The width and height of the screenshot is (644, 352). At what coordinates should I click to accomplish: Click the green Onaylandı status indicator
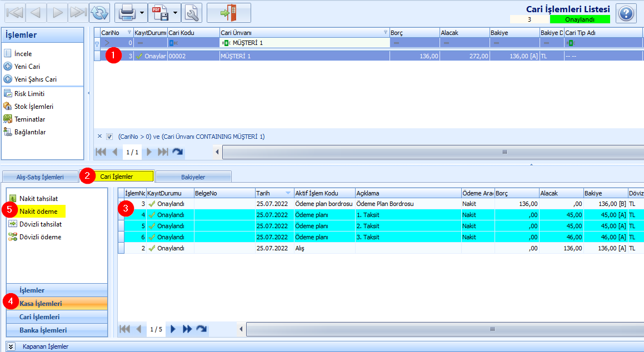(580, 19)
